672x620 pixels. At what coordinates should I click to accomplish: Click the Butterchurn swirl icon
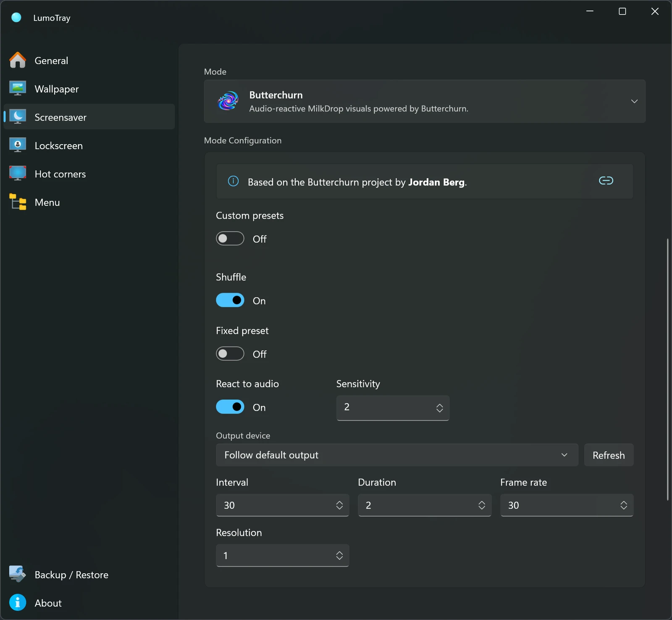point(228,101)
